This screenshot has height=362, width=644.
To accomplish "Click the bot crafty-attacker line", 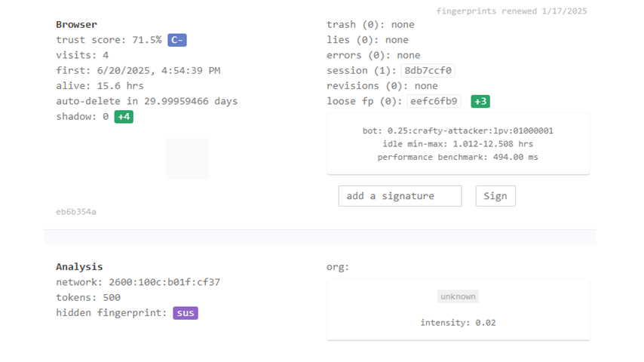I will tap(458, 130).
